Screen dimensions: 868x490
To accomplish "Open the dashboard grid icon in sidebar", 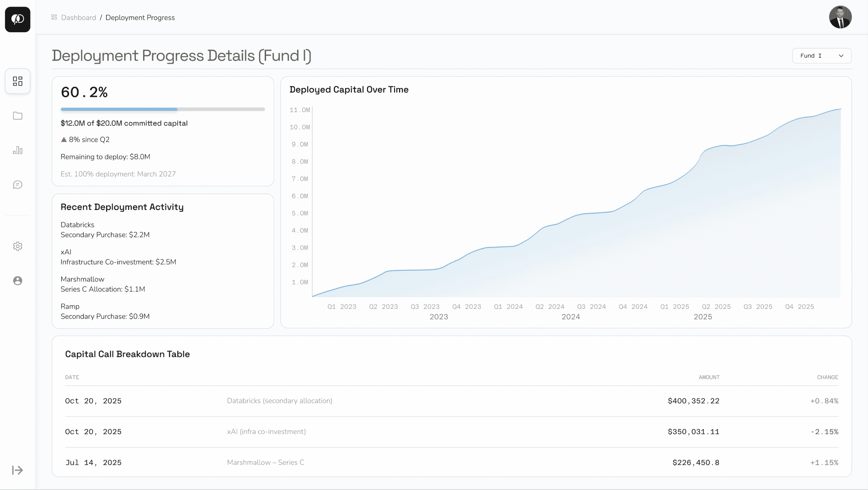I will tap(18, 81).
